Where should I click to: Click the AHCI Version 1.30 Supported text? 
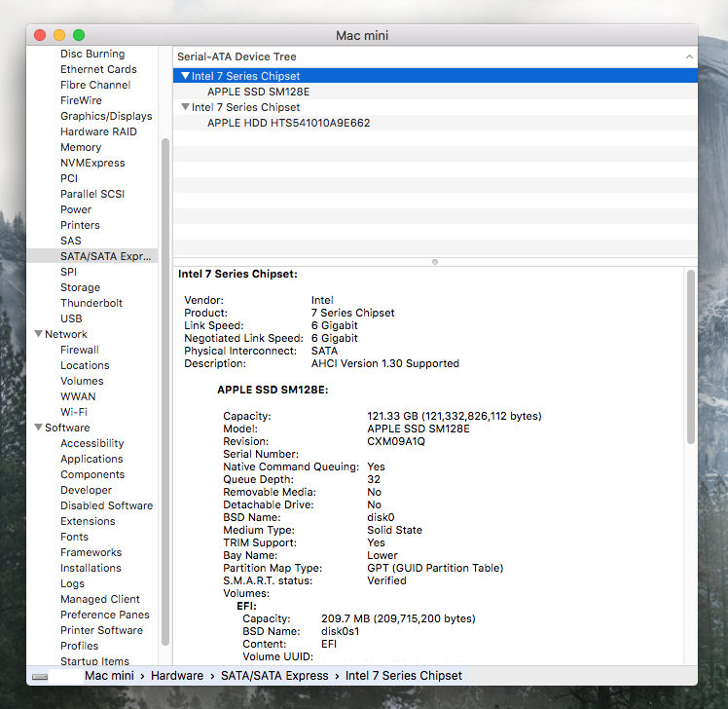tap(384, 363)
